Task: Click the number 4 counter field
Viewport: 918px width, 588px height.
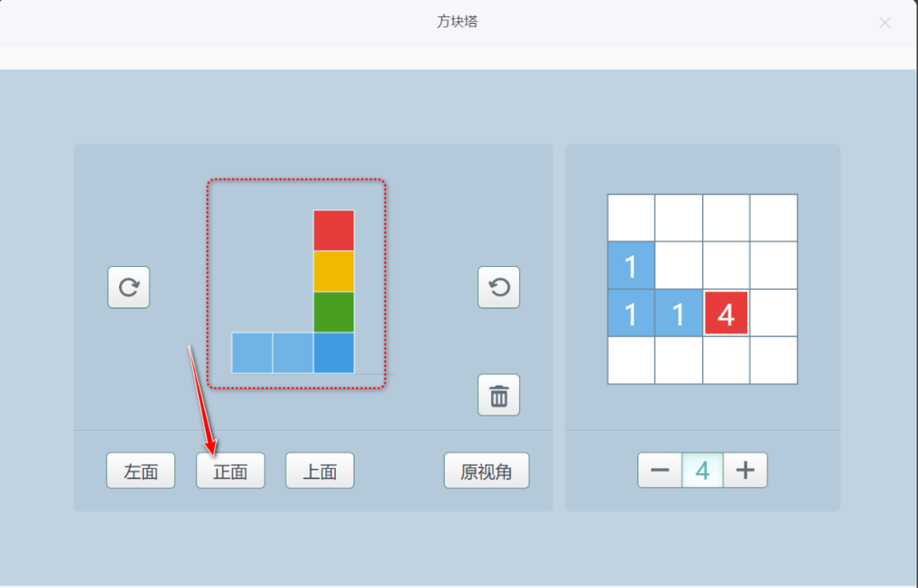Action: [703, 470]
